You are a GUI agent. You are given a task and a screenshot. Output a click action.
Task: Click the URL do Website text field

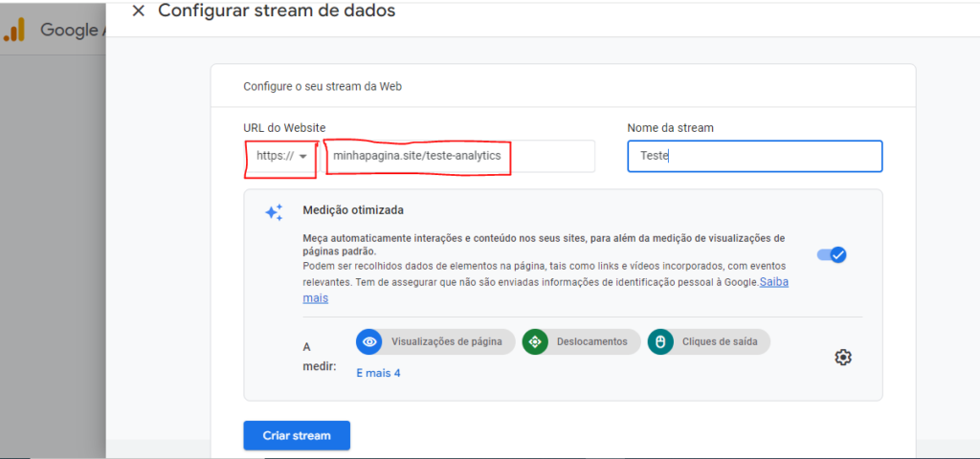pos(457,156)
